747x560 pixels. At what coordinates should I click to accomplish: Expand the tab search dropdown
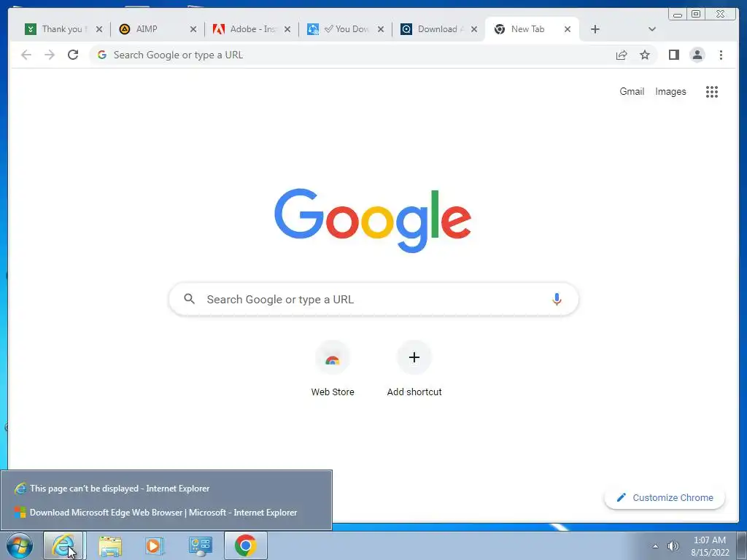click(652, 29)
